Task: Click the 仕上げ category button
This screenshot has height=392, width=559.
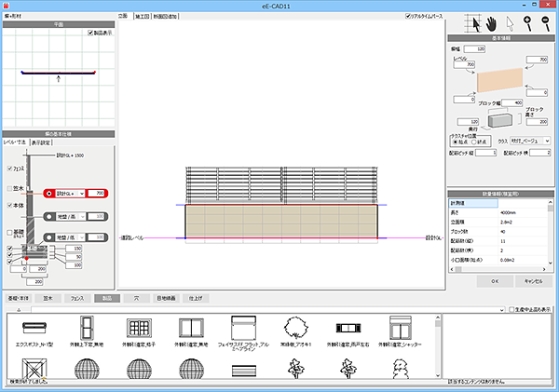Action: (x=196, y=298)
